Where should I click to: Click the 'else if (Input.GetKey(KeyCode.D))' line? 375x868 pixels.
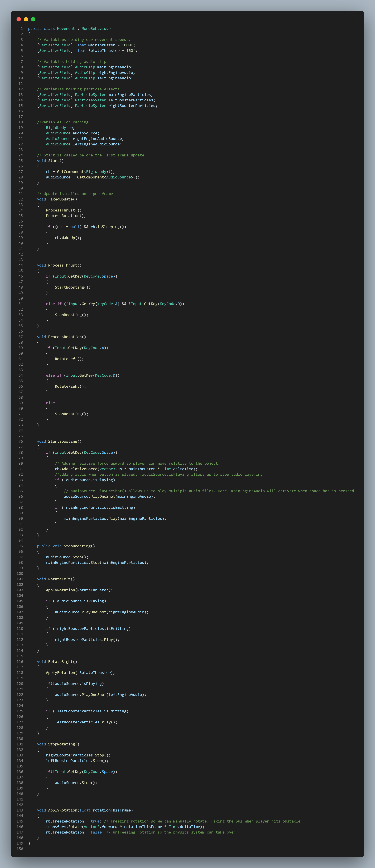[x=83, y=375]
